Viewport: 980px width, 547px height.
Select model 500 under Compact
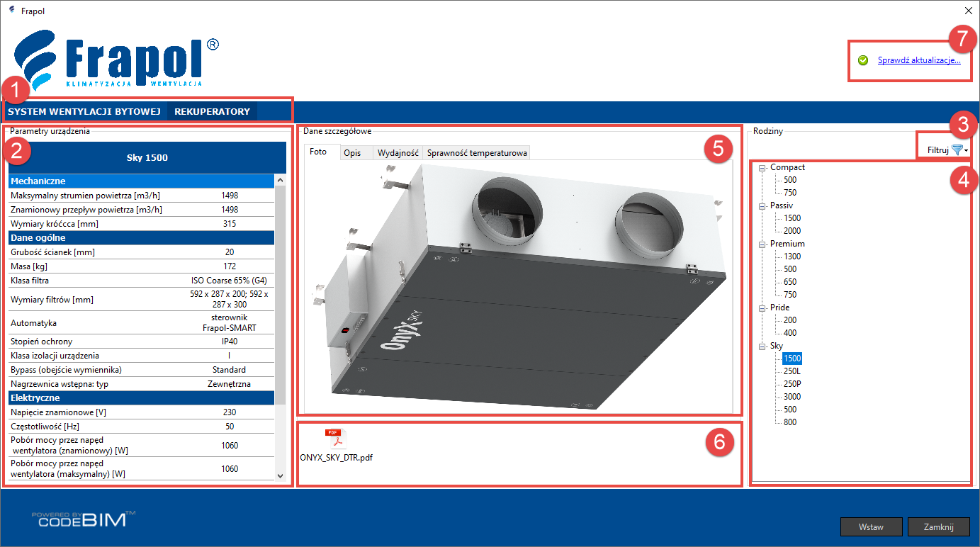click(790, 180)
